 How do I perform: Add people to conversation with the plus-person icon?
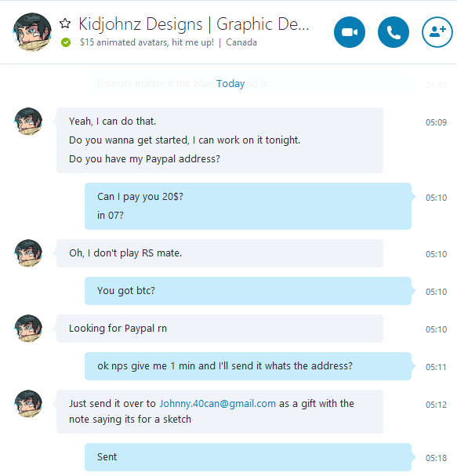[437, 32]
